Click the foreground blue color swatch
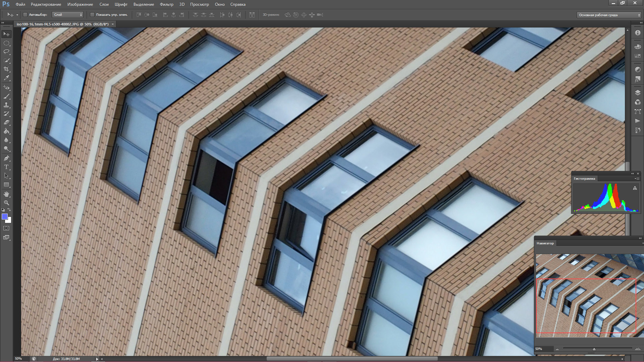The image size is (644, 362). pos(5,217)
